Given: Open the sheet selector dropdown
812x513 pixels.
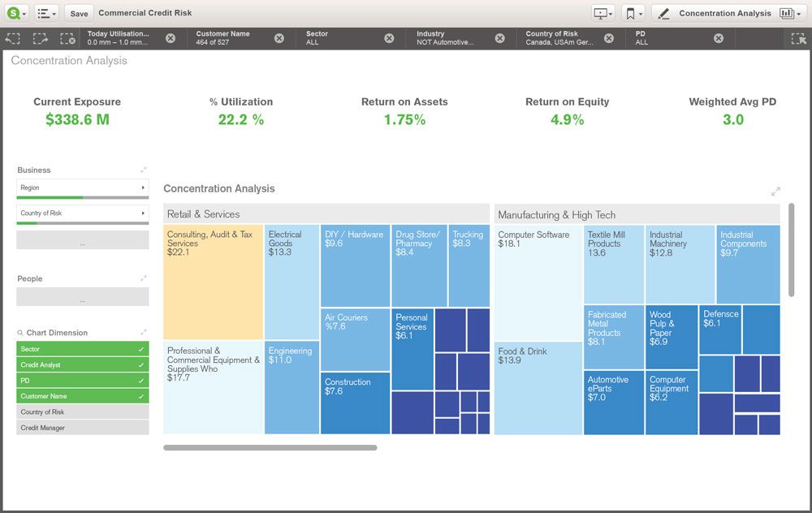Looking at the screenshot, I should 788,13.
